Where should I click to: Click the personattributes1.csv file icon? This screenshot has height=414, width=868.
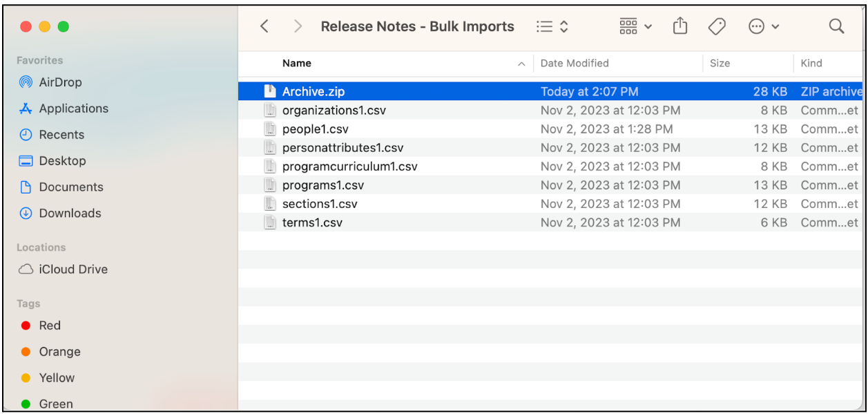(270, 147)
